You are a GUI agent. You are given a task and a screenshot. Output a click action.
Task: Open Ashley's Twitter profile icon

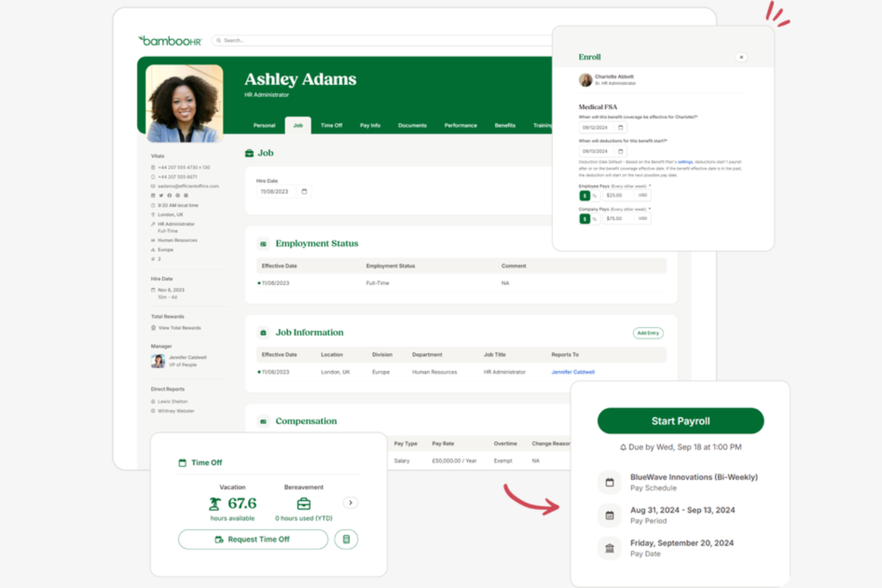(160, 195)
